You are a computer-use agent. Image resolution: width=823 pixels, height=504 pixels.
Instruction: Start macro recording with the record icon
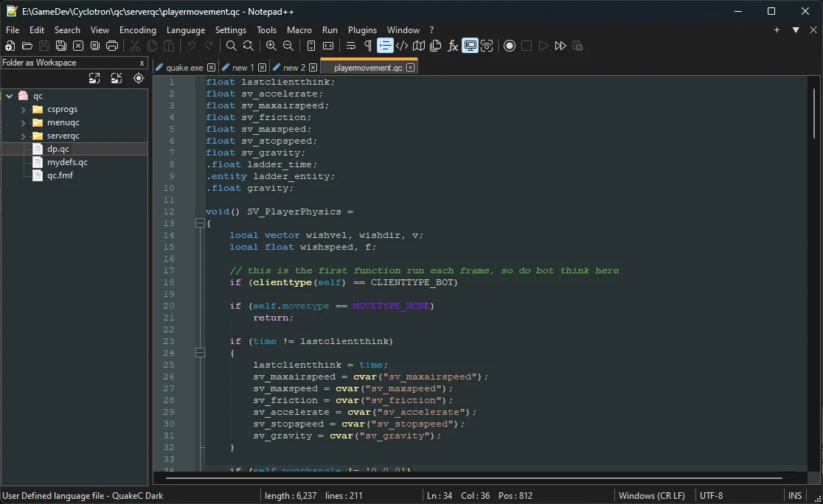tap(509, 46)
